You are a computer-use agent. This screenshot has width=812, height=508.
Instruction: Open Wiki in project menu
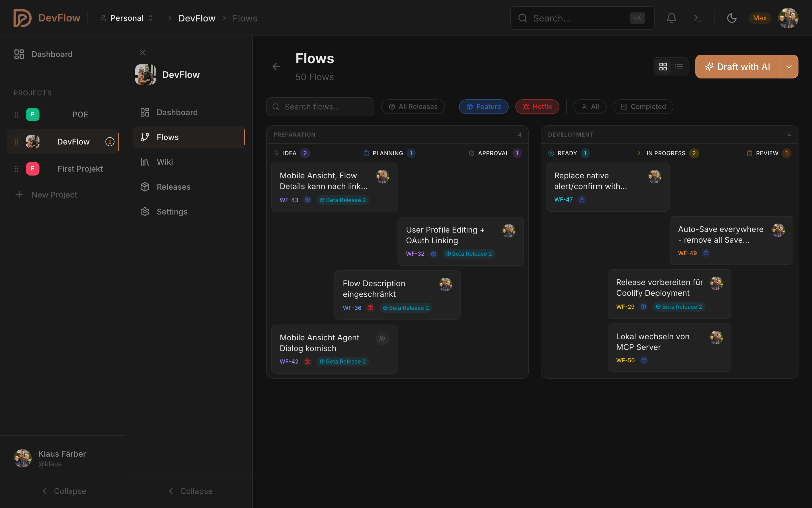(189, 162)
